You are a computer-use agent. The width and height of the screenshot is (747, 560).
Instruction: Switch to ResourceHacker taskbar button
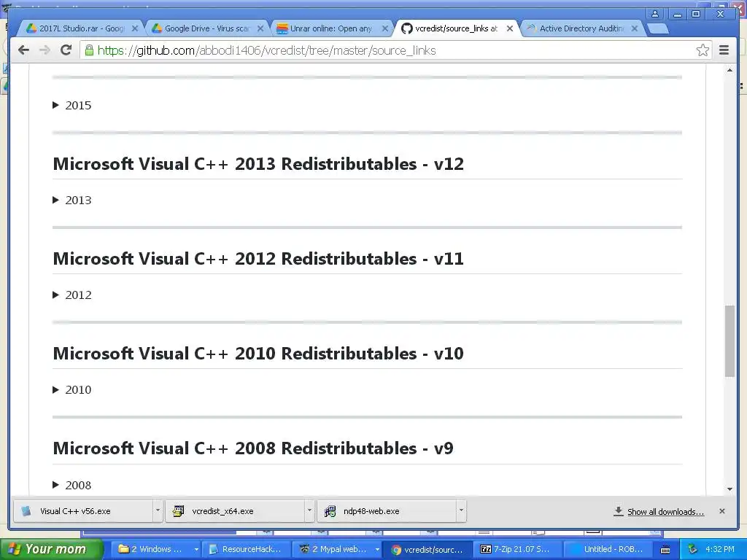247,549
